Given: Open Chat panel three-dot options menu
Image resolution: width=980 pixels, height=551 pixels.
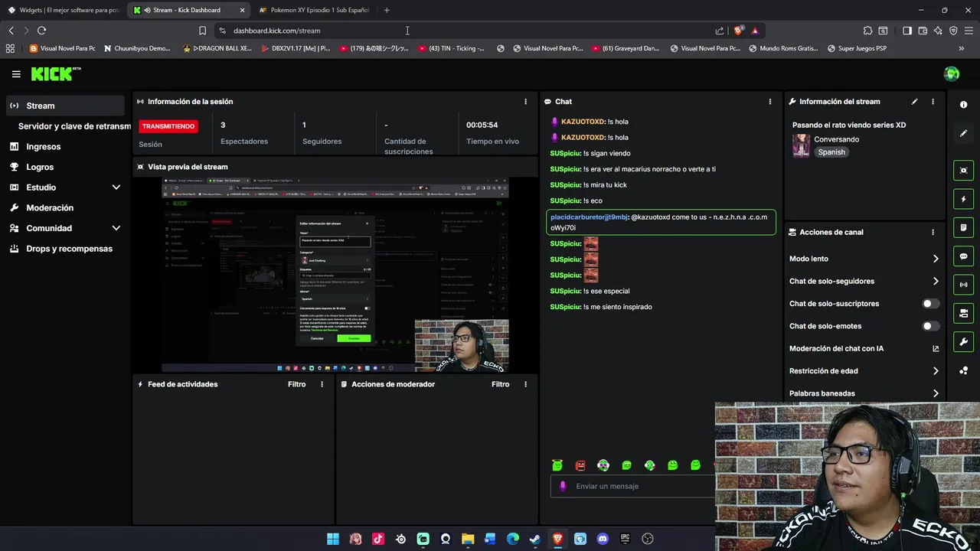Looking at the screenshot, I should pos(770,101).
